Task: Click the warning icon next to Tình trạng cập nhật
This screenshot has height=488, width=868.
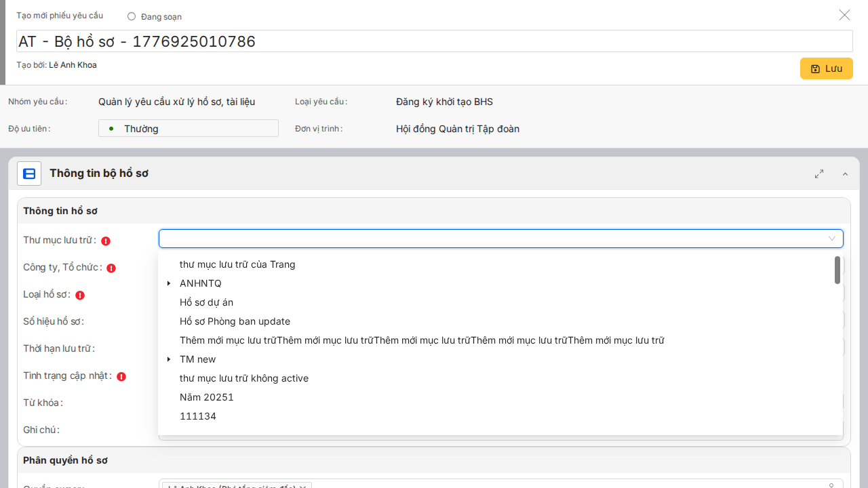Action: point(121,376)
